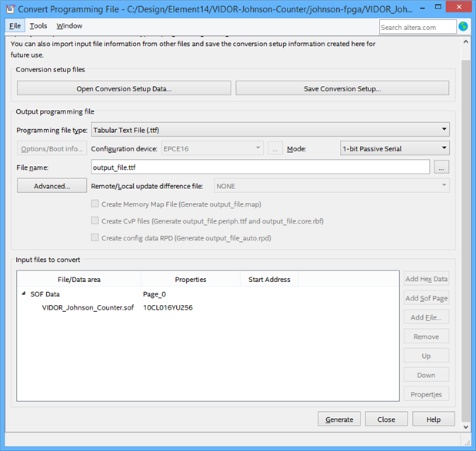Click the Remove button
Image resolution: width=476 pixels, height=451 pixels.
pos(426,337)
